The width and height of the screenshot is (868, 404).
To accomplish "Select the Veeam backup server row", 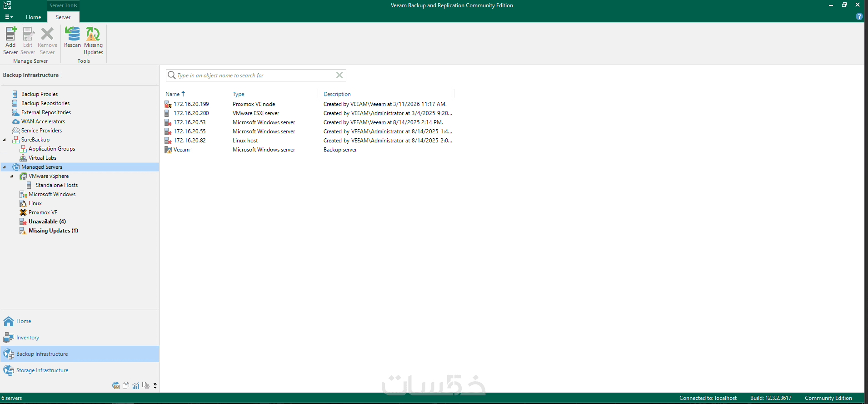I will (x=309, y=150).
